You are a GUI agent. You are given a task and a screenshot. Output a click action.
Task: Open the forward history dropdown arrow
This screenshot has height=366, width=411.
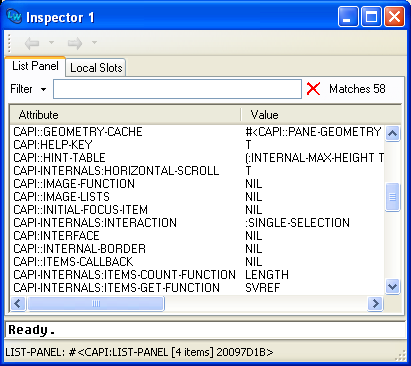coord(94,42)
